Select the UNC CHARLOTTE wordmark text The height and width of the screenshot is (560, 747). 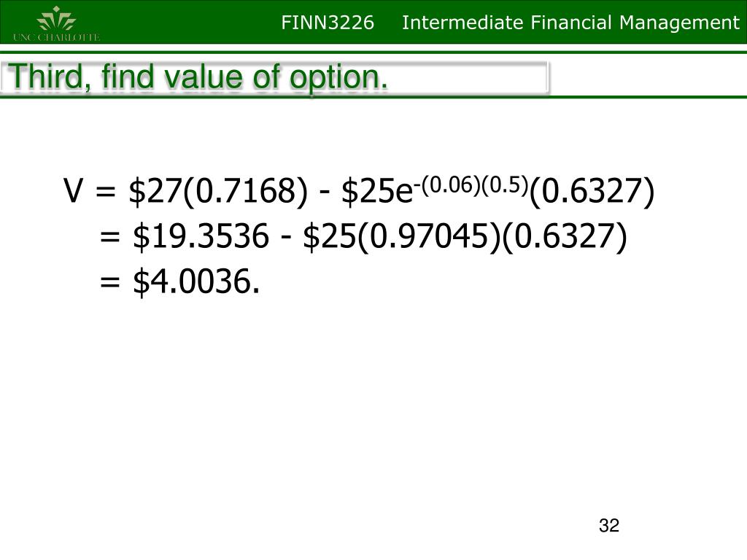pos(56,37)
